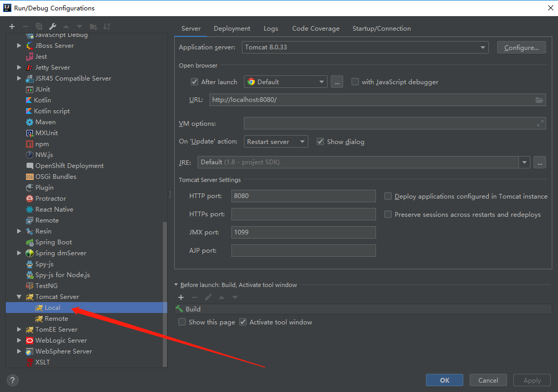This screenshot has width=558, height=392.
Task: Open the JRE Default dropdown arrow
Action: (524, 163)
